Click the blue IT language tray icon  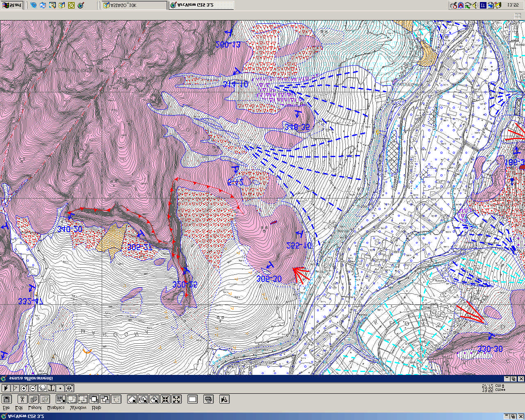[483, 5]
